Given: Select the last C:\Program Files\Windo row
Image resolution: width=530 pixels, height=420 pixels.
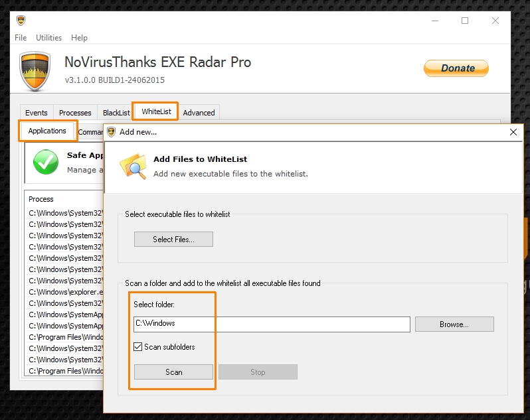Looking at the screenshot, I should 66,371.
